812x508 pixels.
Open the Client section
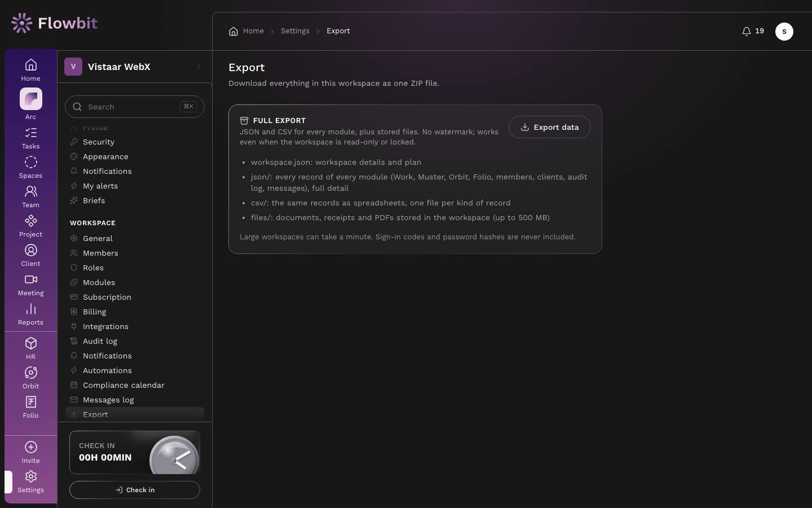(x=30, y=256)
